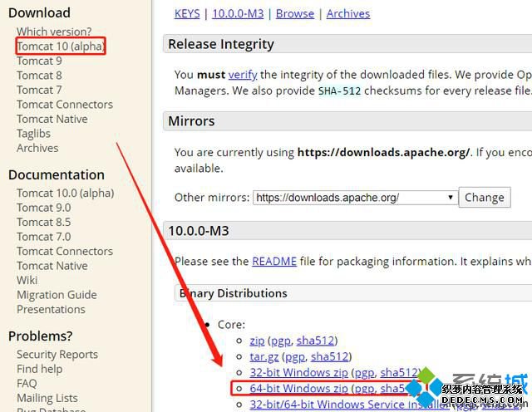Click the Tomcat 9 download link
Screen dimensions: 532x412
click(39, 61)
